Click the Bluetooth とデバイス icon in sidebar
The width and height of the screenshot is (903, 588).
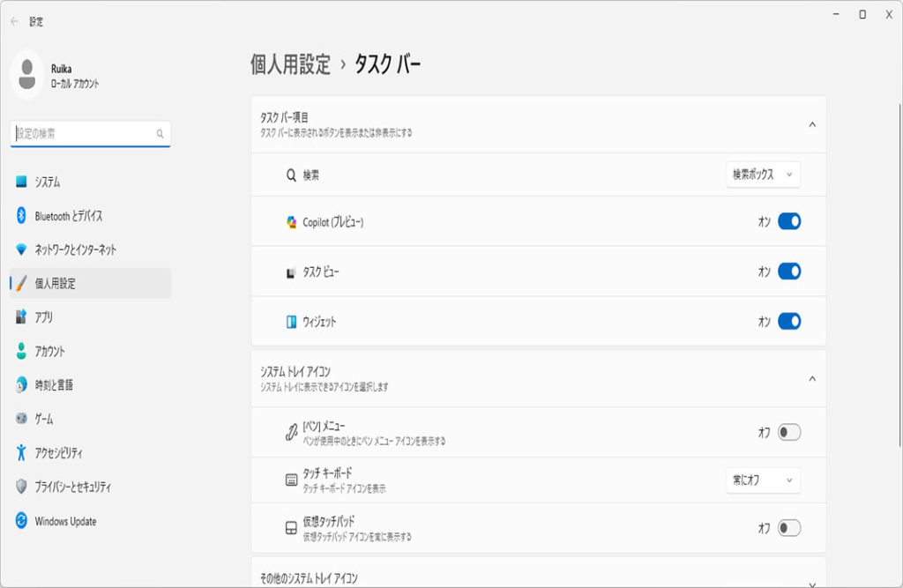[x=21, y=216]
